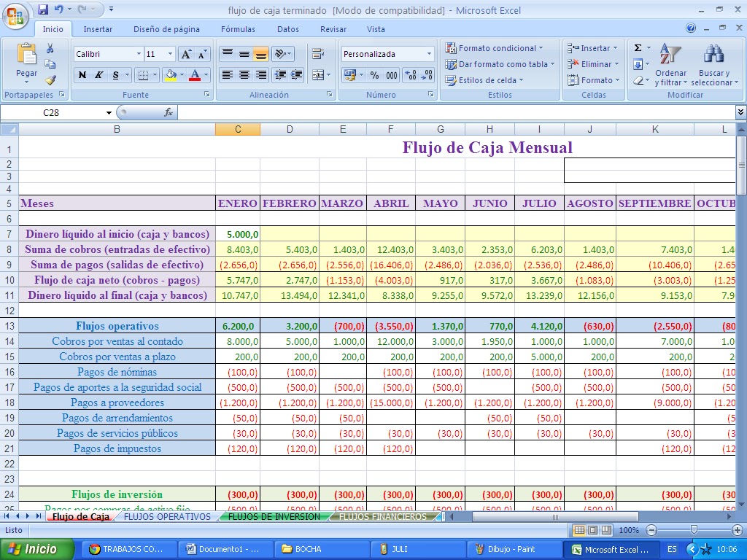The image size is (747, 560).
Task: Open the Fórmulas ribbon tab
Action: [238, 29]
